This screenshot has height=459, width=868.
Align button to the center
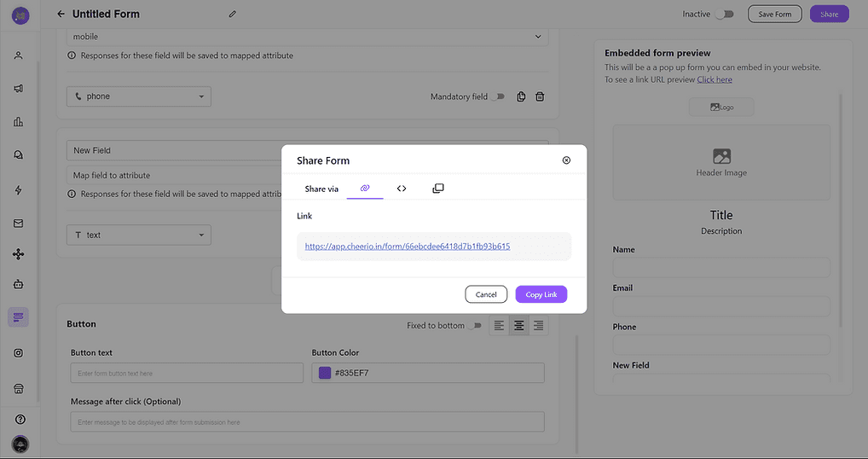click(518, 326)
